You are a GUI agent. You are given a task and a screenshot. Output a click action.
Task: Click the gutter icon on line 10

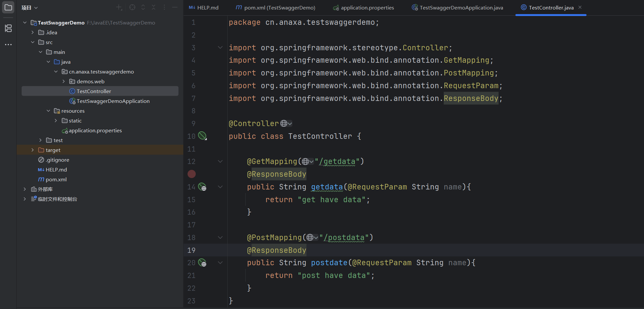click(203, 136)
